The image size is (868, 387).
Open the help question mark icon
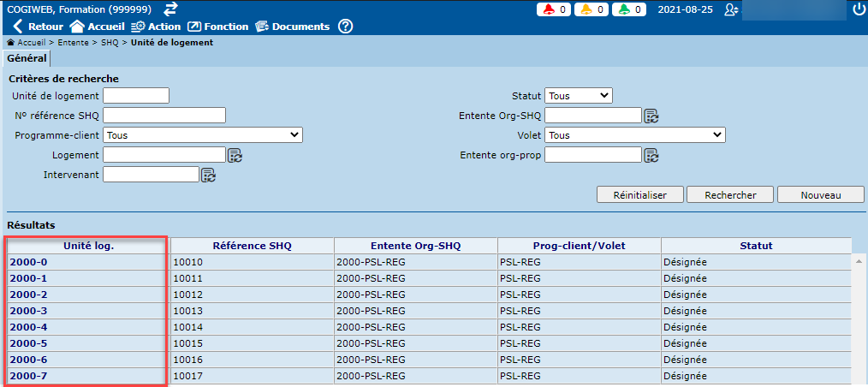click(x=345, y=27)
